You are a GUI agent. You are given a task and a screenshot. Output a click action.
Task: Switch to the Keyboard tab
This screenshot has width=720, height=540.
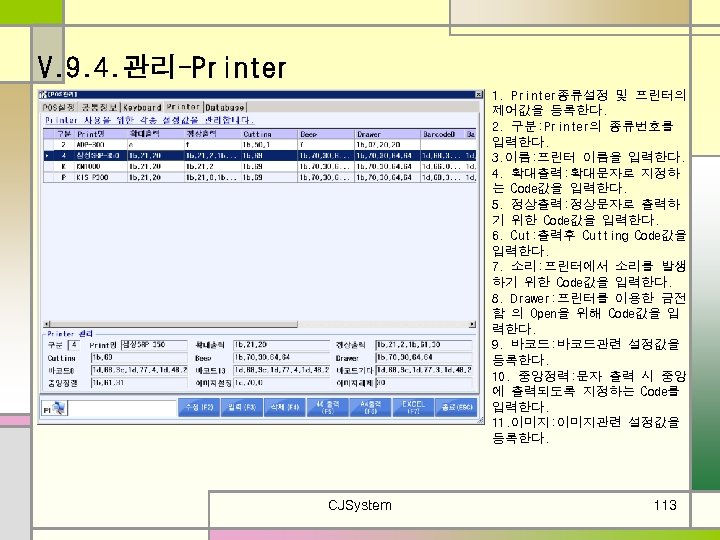coord(142,107)
